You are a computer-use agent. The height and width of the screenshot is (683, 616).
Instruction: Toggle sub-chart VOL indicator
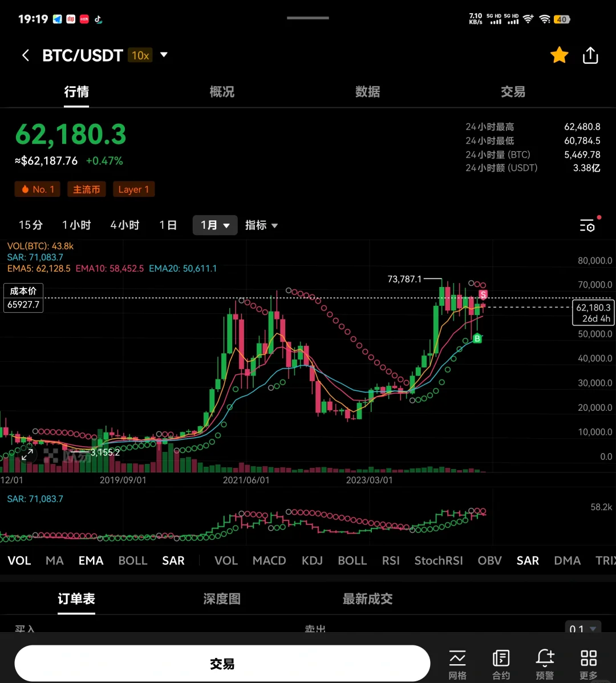point(226,560)
